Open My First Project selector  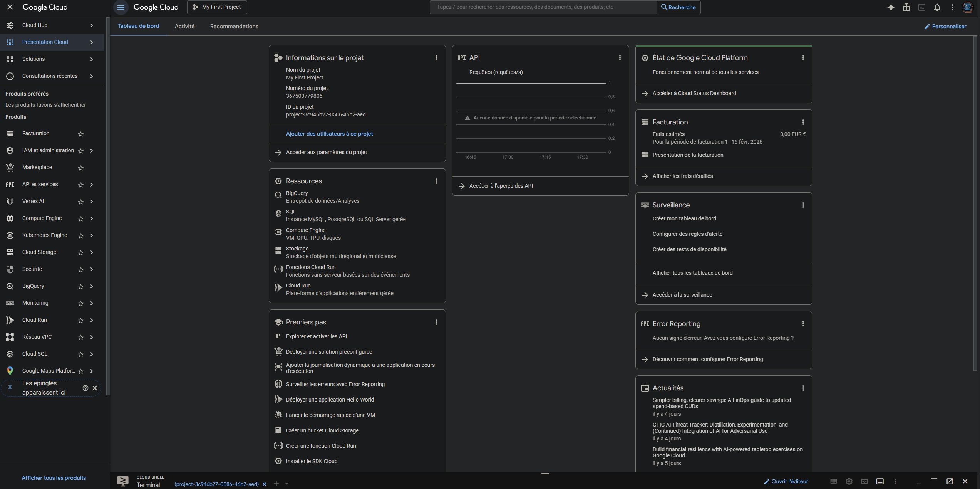tap(217, 7)
